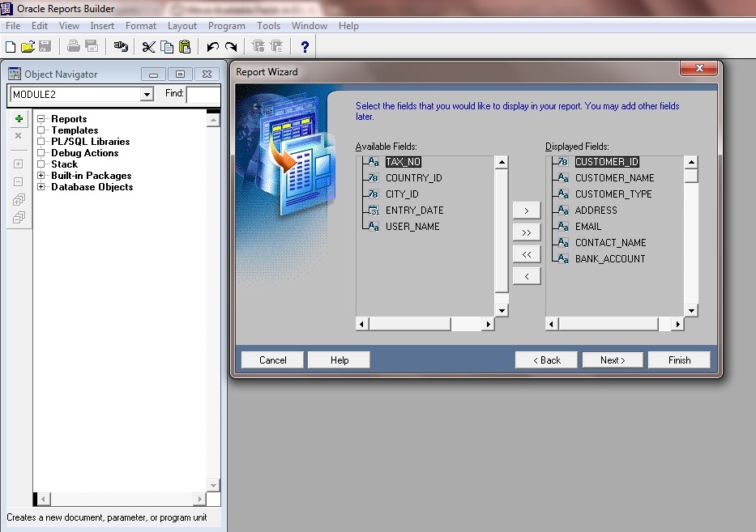Select CUSTOMER_NAME in Displayed Fields
Image resolution: width=756 pixels, height=532 pixels.
tap(615, 178)
